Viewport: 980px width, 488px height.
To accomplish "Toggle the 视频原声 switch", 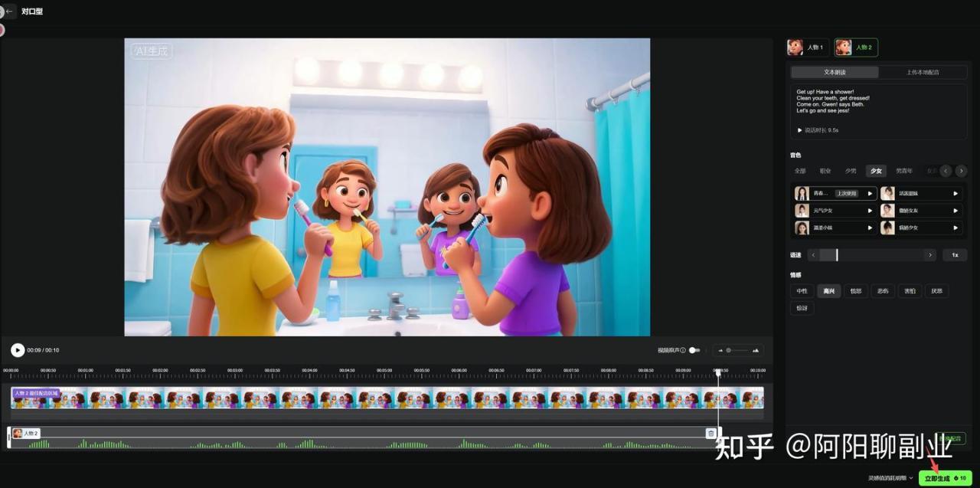I will 694,350.
